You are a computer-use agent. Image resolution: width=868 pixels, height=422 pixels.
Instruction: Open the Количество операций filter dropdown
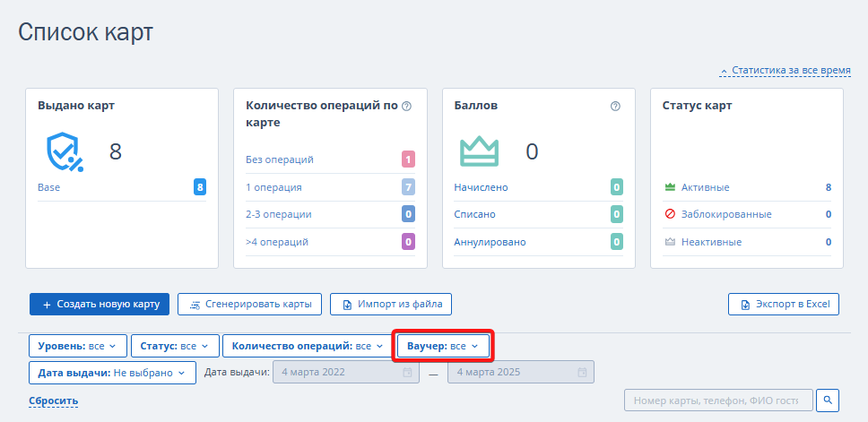click(x=308, y=346)
